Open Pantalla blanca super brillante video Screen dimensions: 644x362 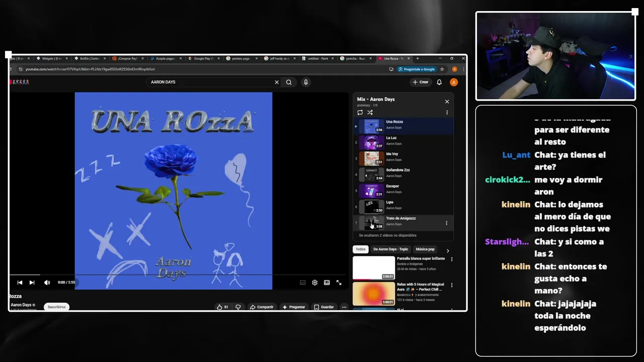coord(374,268)
